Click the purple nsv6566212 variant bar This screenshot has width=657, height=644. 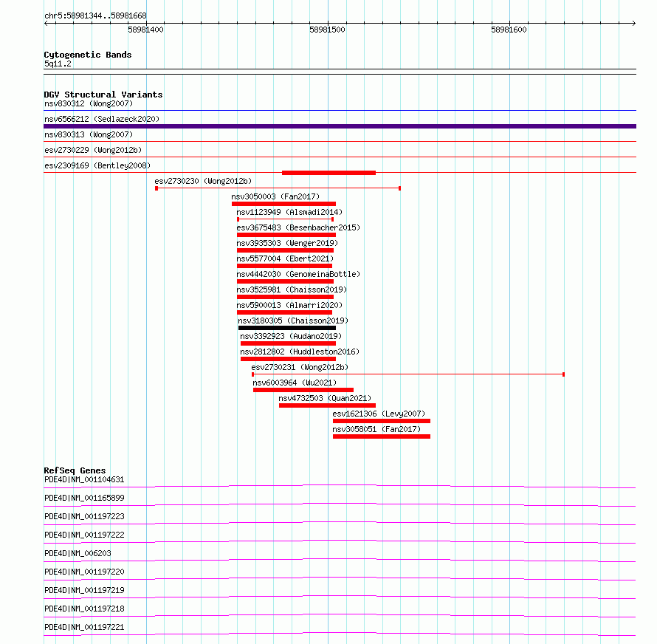point(340,126)
